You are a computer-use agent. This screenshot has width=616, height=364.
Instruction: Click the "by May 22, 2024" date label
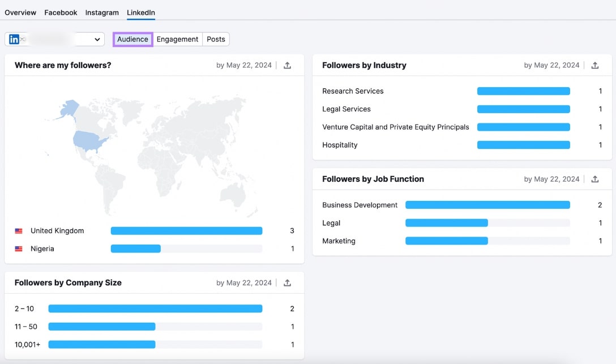243,65
